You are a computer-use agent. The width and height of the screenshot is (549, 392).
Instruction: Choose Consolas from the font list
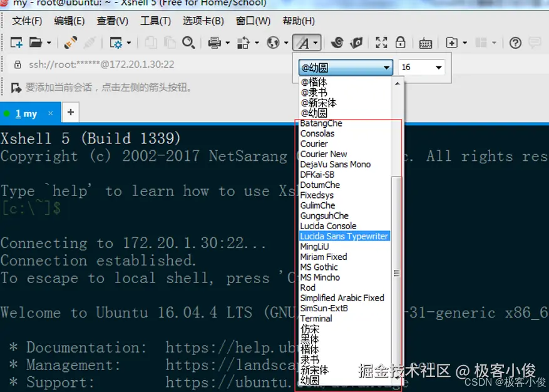(x=317, y=134)
